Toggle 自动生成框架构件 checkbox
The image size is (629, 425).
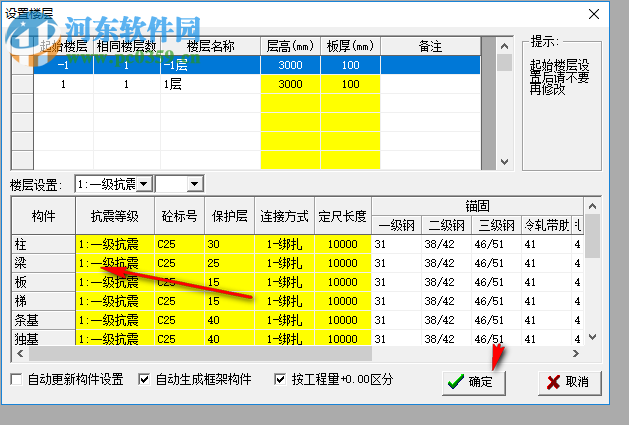pos(144,379)
